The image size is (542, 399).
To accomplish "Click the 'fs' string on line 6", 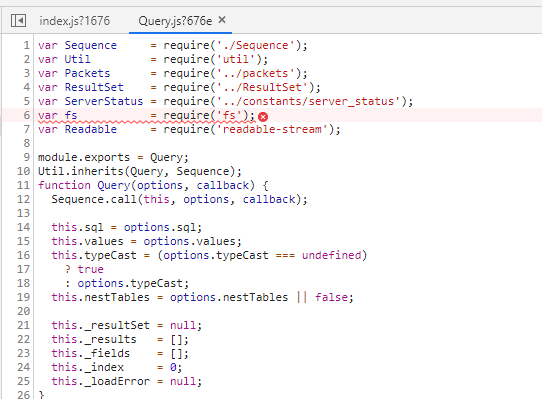I will tap(229, 115).
